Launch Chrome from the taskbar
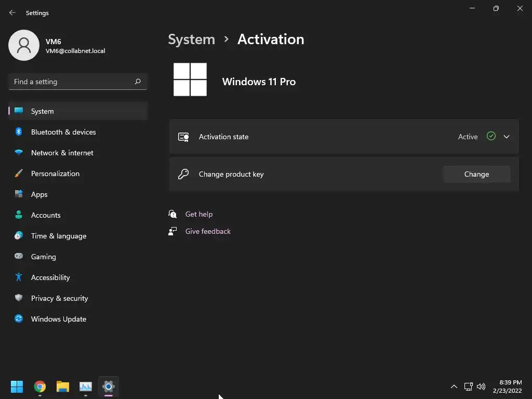This screenshot has height=399, width=532. (39, 387)
